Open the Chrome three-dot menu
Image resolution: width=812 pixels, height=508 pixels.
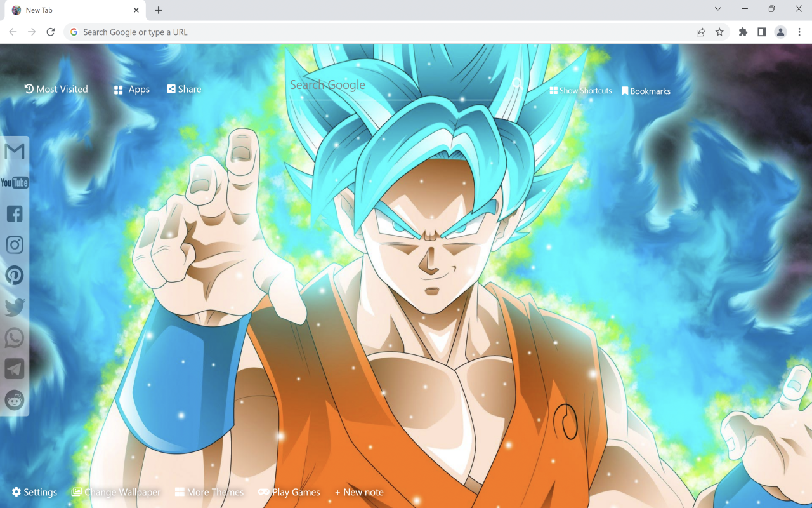tap(799, 32)
